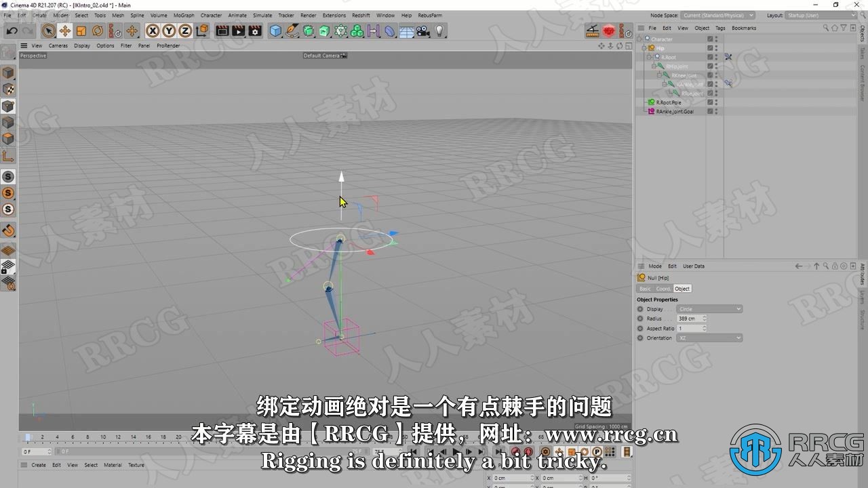The height and width of the screenshot is (488, 868).
Task: Toggle layer checkbox for Hip object
Action: (710, 48)
